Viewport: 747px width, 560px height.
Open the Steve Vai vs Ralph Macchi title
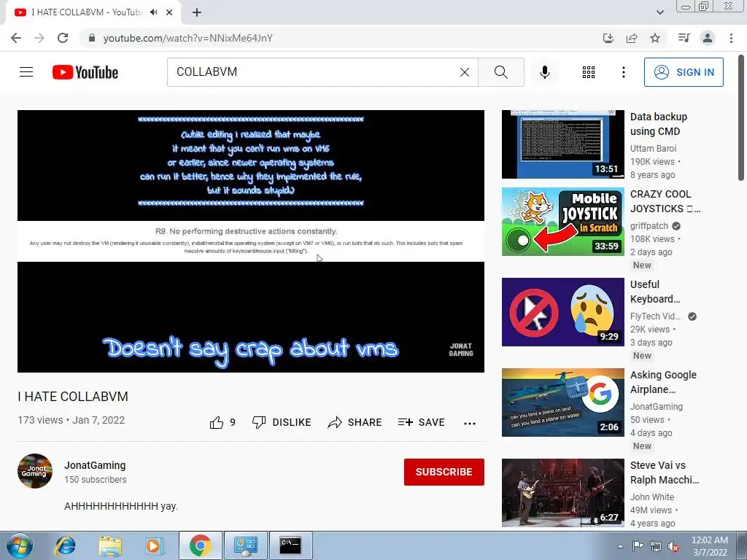click(665, 472)
